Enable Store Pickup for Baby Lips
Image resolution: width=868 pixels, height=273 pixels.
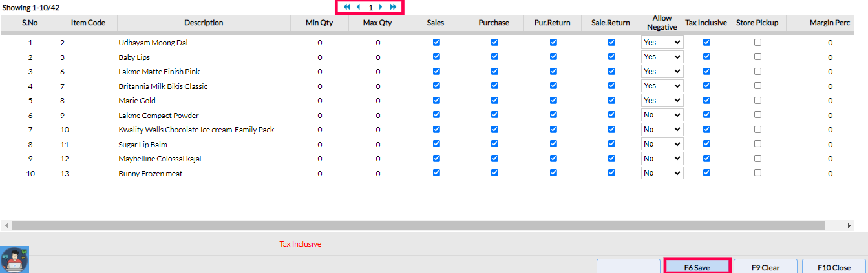757,57
